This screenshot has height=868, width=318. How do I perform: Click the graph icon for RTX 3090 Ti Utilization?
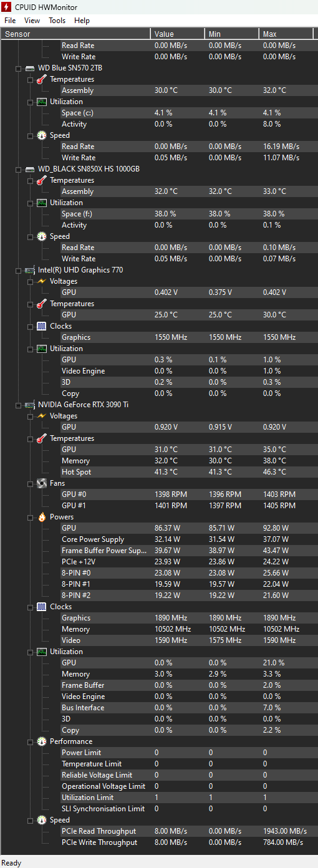pos(42,652)
